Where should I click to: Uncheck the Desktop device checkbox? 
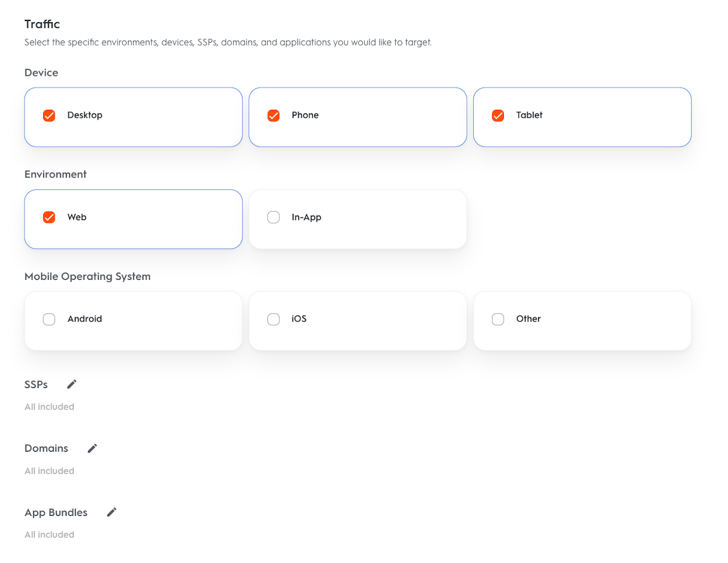click(49, 115)
